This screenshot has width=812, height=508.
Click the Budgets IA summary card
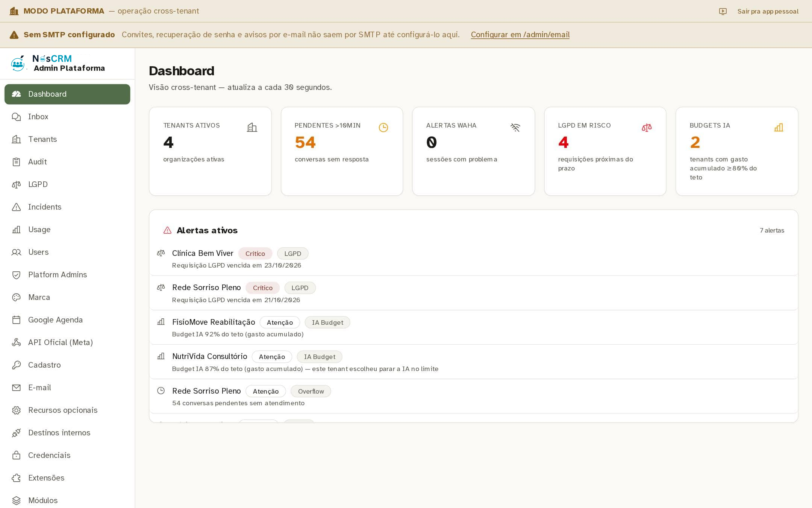coord(737,151)
